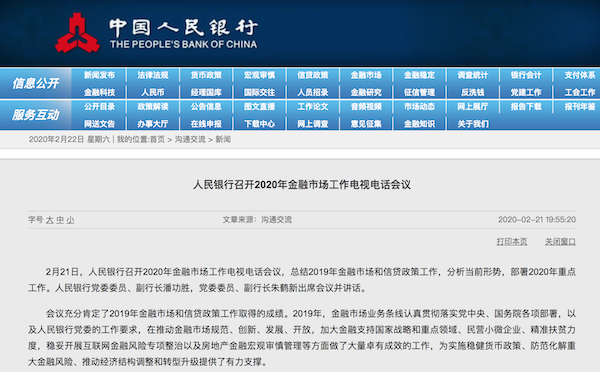
Task: Open 网送文告 navigation link
Action: tap(99, 124)
